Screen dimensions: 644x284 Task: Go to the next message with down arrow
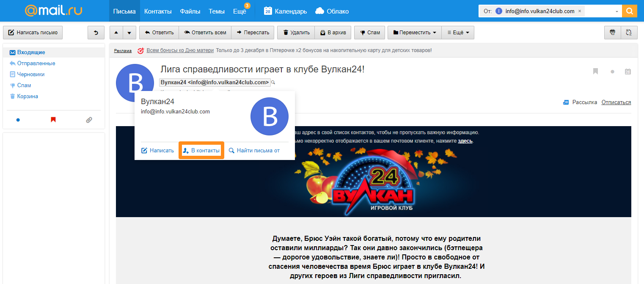(x=130, y=33)
